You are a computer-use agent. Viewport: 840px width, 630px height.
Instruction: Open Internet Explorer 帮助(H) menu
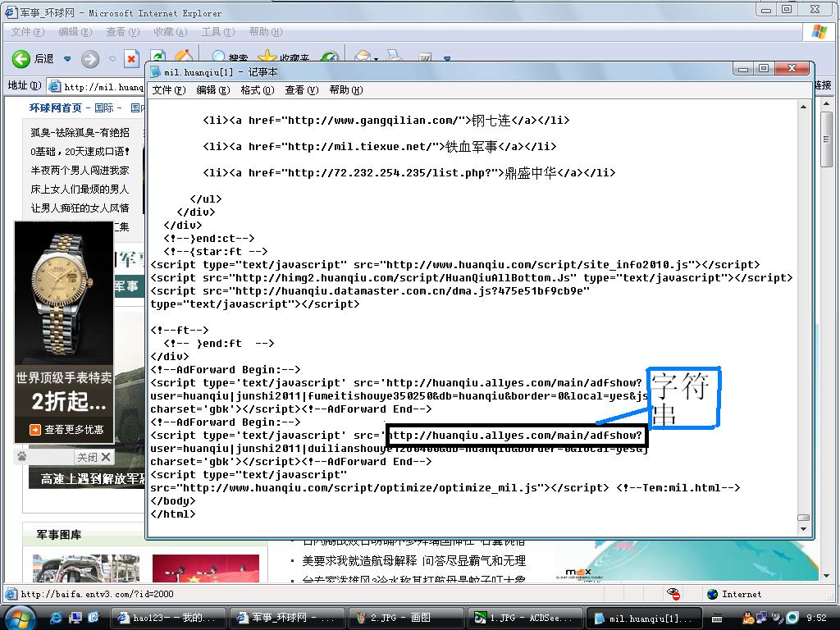click(265, 32)
